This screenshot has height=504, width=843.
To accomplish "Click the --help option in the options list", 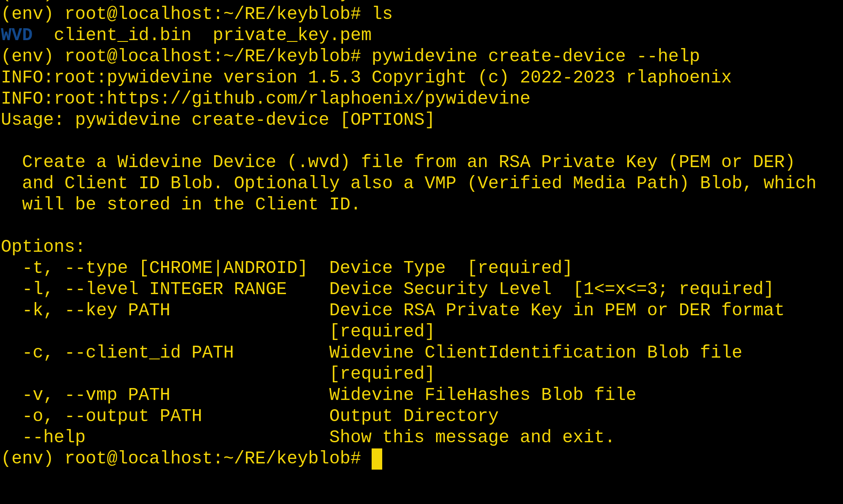I will click(54, 437).
